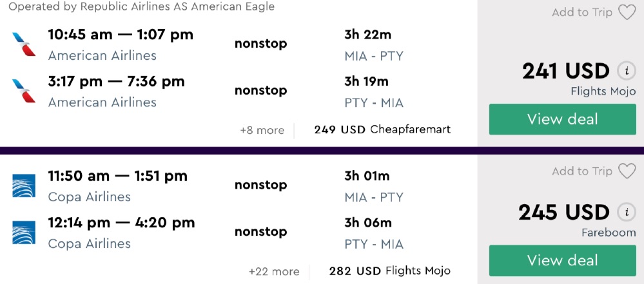Open the 249 USD Cheapfaremart offer
Screen dimensions: 644x284
click(x=382, y=129)
